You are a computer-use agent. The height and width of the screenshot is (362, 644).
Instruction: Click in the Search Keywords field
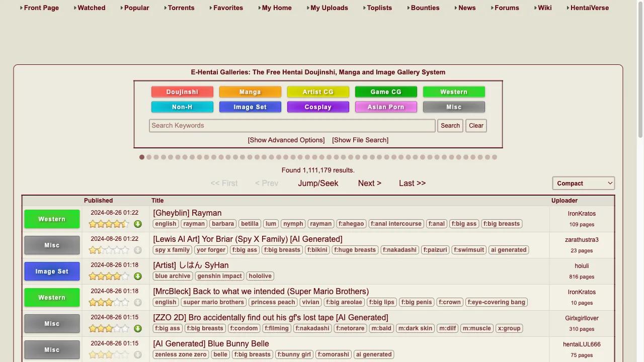coord(292,126)
